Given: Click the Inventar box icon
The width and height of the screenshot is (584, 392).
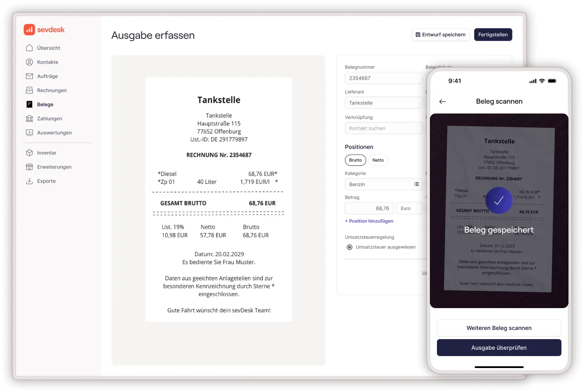Looking at the screenshot, I should coord(30,153).
